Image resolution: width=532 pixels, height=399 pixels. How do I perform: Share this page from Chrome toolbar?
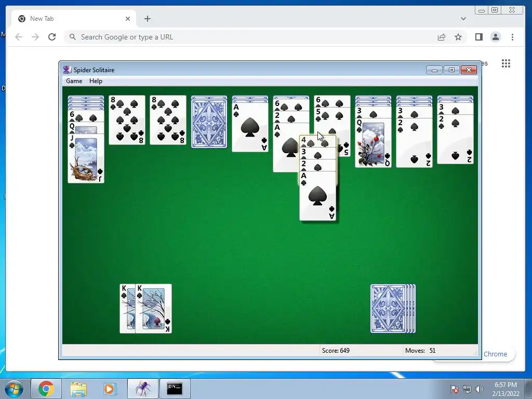click(x=442, y=37)
